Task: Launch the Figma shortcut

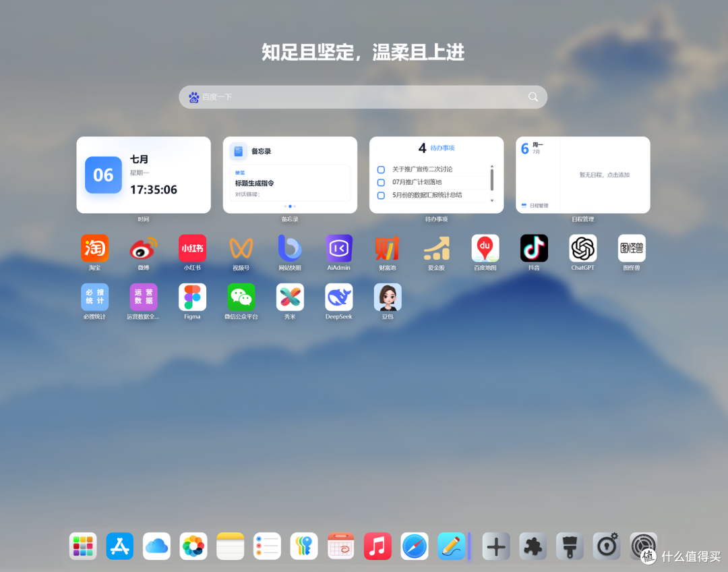Action: 192,297
